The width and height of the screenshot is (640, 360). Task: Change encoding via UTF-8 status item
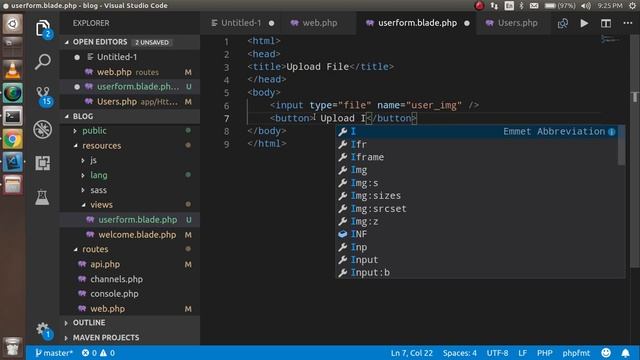[x=497, y=353]
